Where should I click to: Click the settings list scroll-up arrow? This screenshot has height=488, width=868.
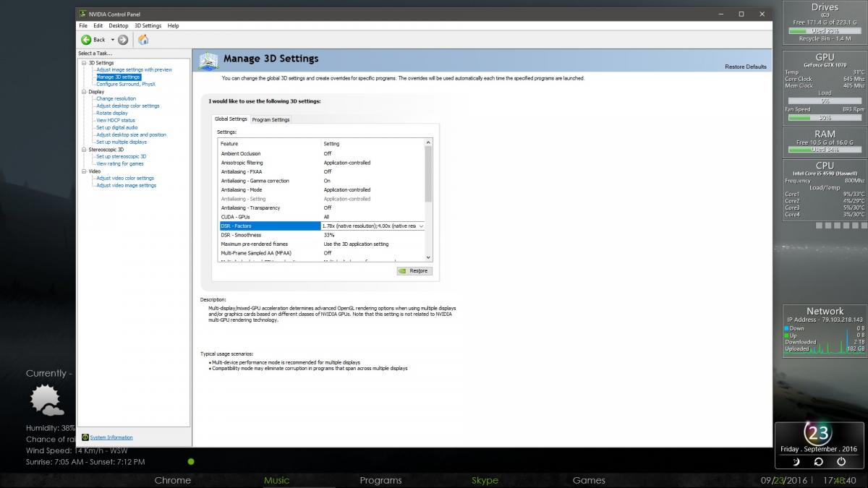coord(428,144)
